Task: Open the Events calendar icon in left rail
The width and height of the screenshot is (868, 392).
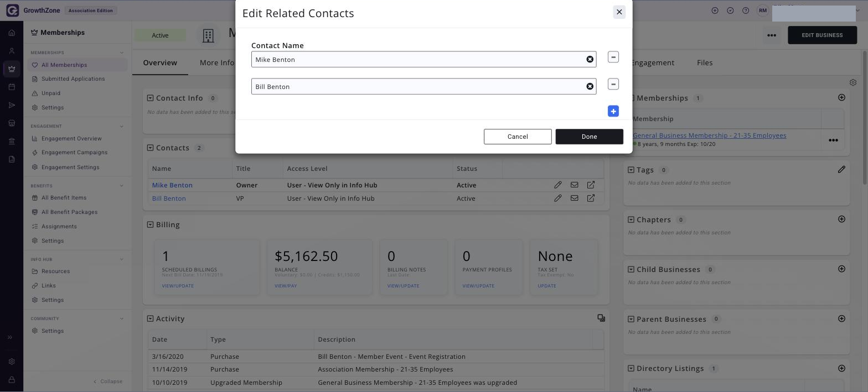Action: [12, 87]
